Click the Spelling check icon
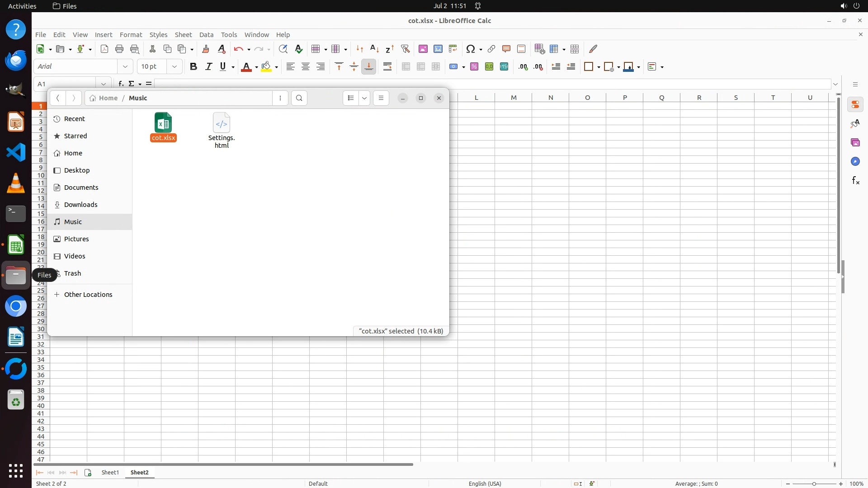 point(298,49)
